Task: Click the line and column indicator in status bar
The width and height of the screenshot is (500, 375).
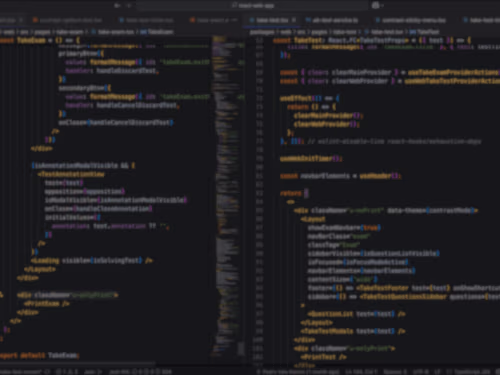Action: (x=361, y=371)
